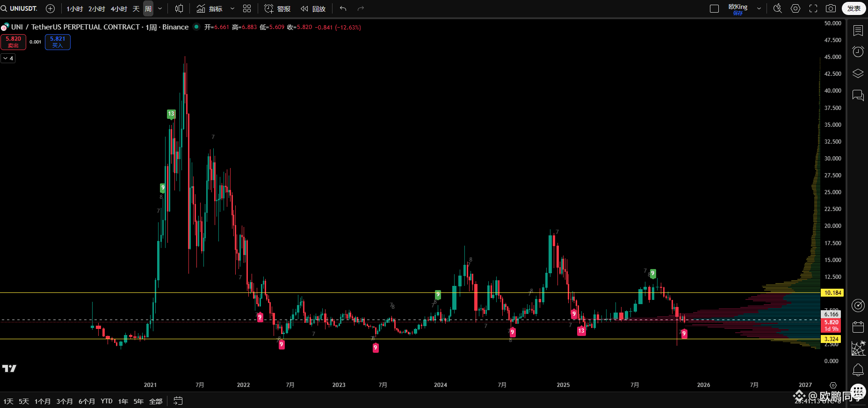The image size is (868, 408).
Task: Click the 6.166 gray price label
Action: click(x=831, y=314)
